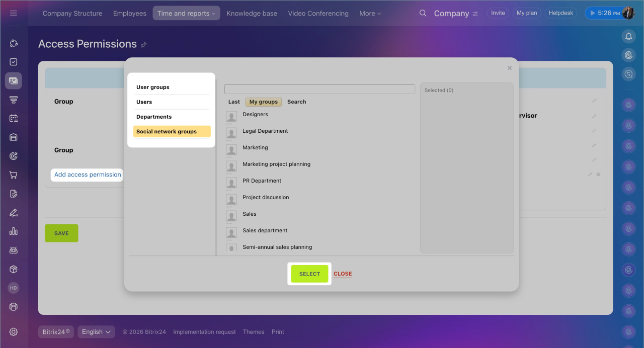644x348 pixels.
Task: Switch to the Search tab
Action: [x=296, y=102]
